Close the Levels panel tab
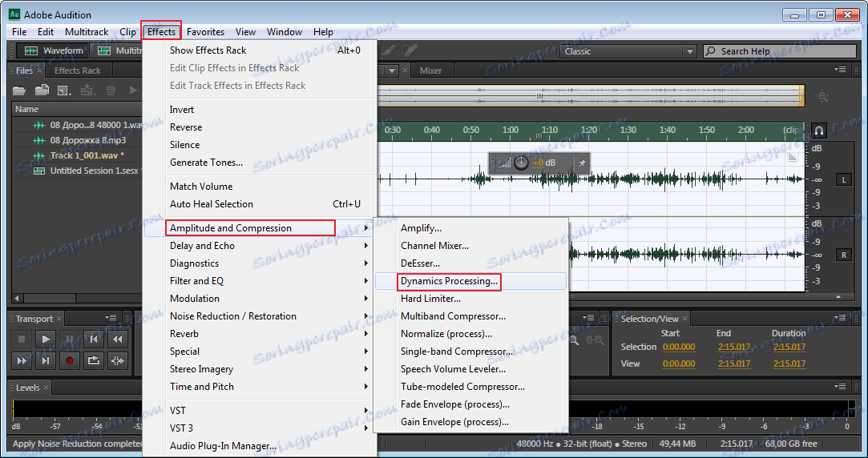The height and width of the screenshot is (458, 868). [x=46, y=388]
